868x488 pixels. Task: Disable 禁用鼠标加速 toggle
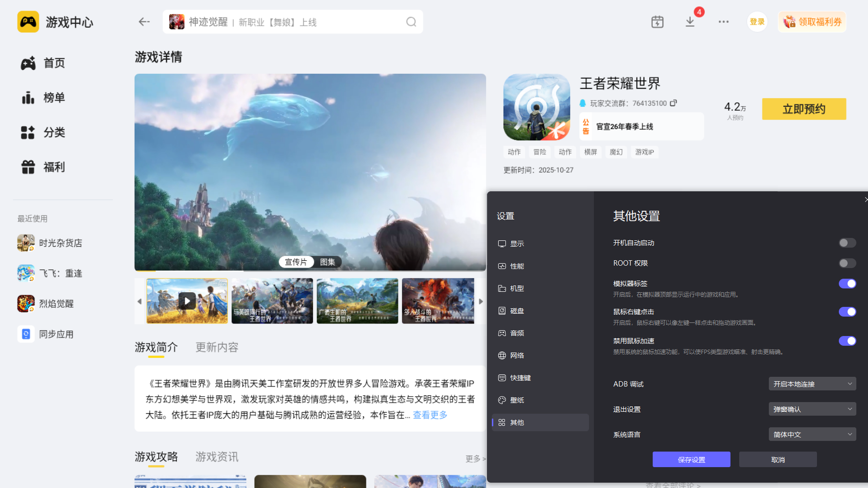click(847, 341)
